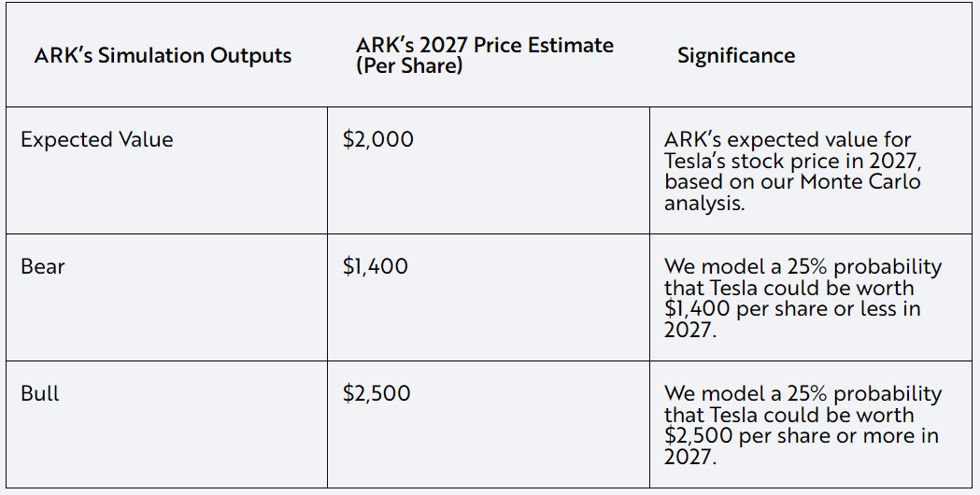Click "2027." ending the Bull description
The width and height of the screenshot is (980, 495).
point(690,457)
